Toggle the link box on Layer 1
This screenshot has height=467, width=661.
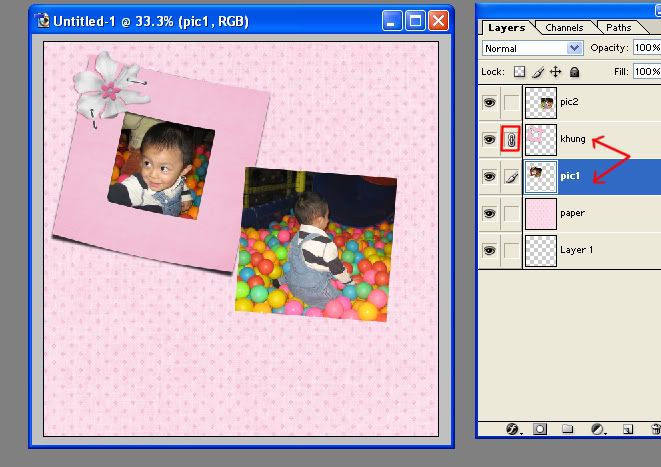(x=511, y=251)
